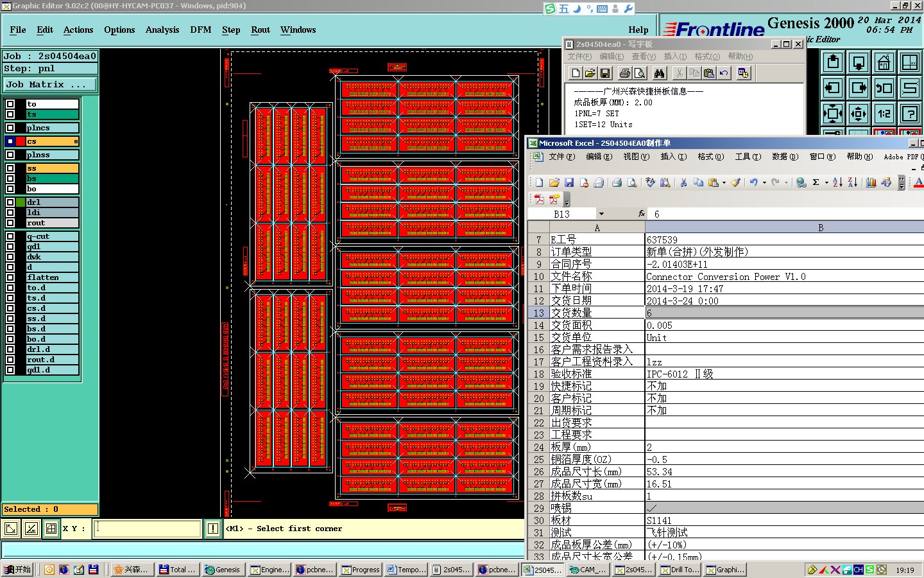Click the pan-down icon in Genesis panel
The image size is (924, 578).
859,62
